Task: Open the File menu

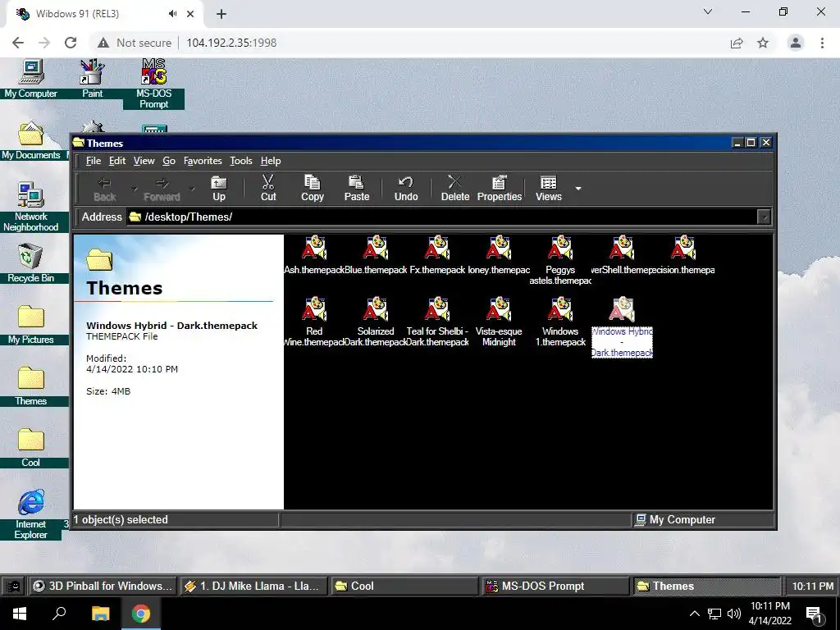Action: (94, 161)
